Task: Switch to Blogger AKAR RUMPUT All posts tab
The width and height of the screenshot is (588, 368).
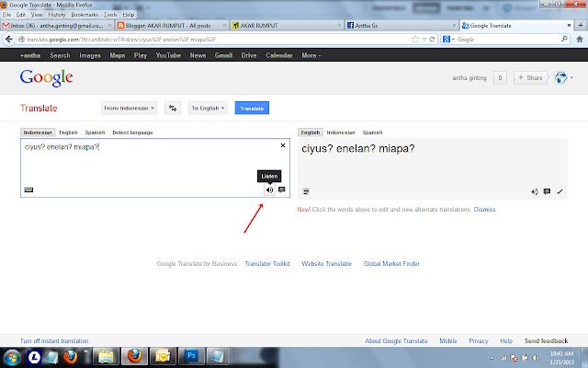Action: pos(172,26)
